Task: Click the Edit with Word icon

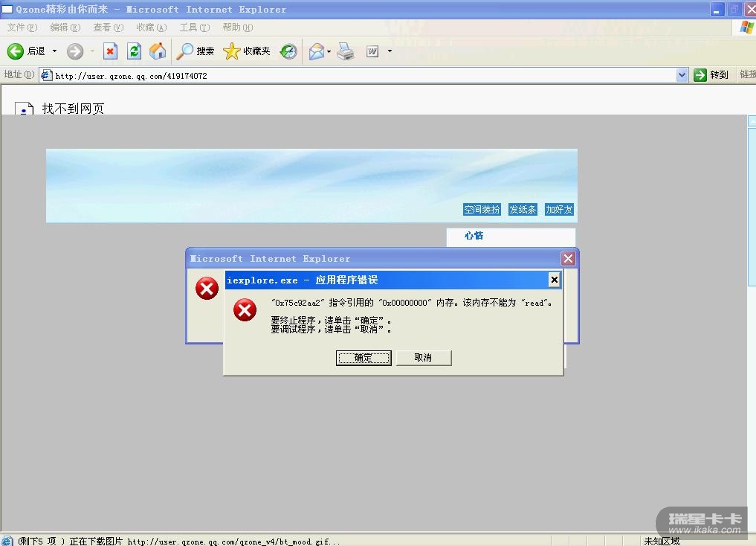Action: [372, 51]
